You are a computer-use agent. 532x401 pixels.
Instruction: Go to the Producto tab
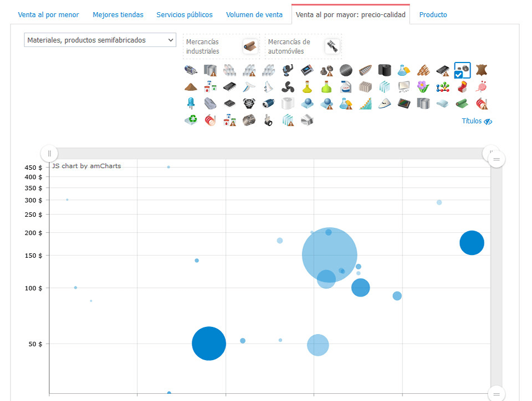(433, 15)
